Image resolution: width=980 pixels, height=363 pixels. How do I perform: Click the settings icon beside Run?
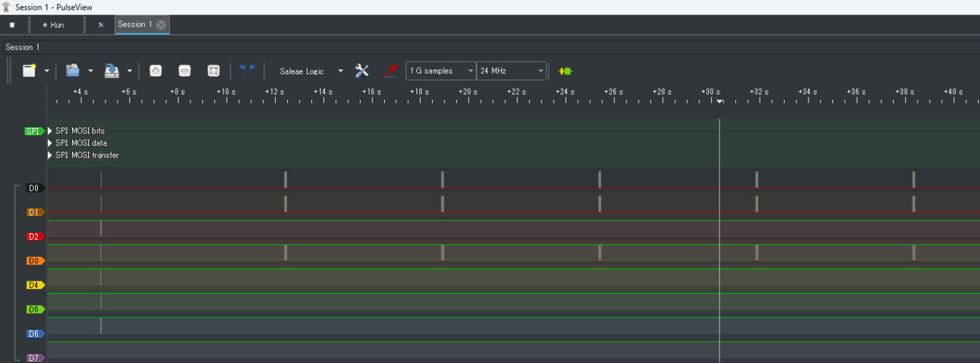point(101,25)
